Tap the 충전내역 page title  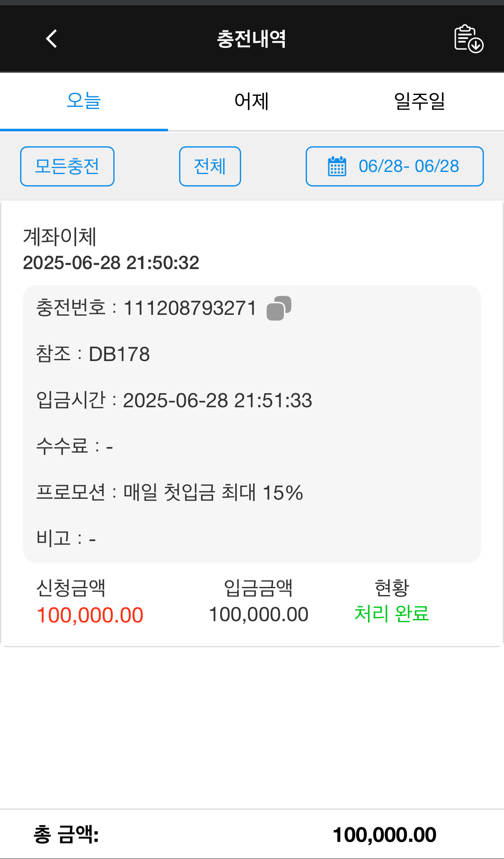tap(251, 39)
